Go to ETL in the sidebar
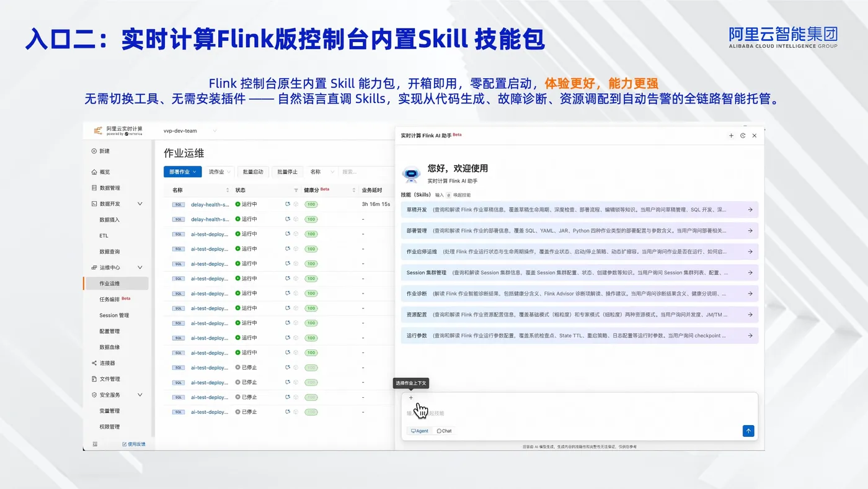This screenshot has height=489, width=868. 104,236
